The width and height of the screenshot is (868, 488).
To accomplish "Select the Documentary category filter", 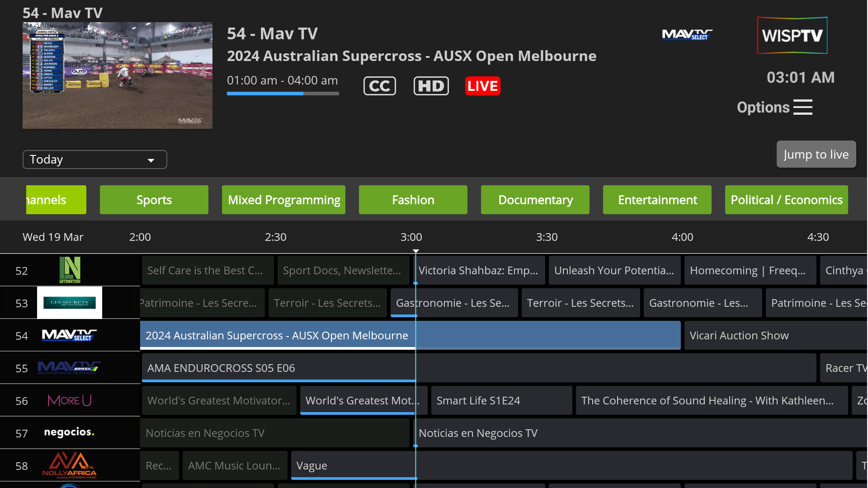I will [535, 199].
